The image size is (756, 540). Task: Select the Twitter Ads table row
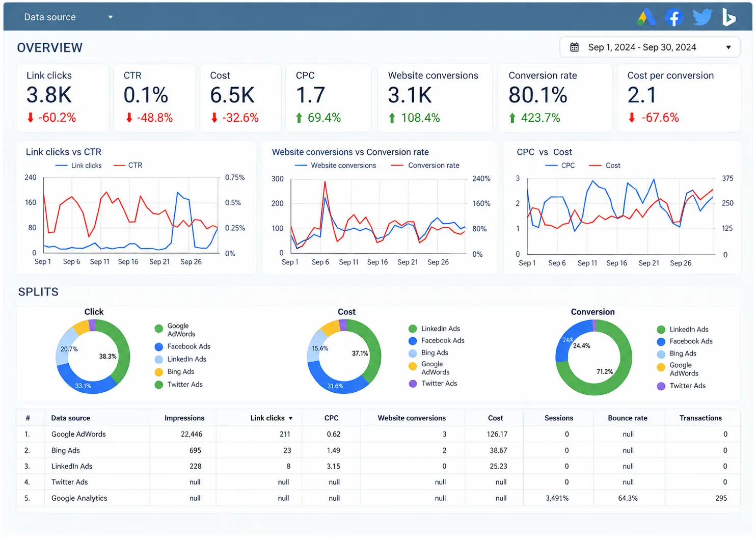click(378, 482)
